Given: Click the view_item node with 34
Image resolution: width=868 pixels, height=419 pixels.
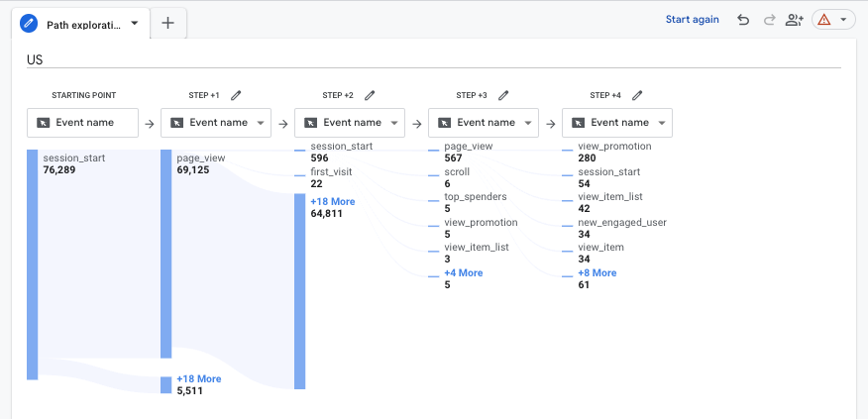Looking at the screenshot, I should click(x=600, y=253).
